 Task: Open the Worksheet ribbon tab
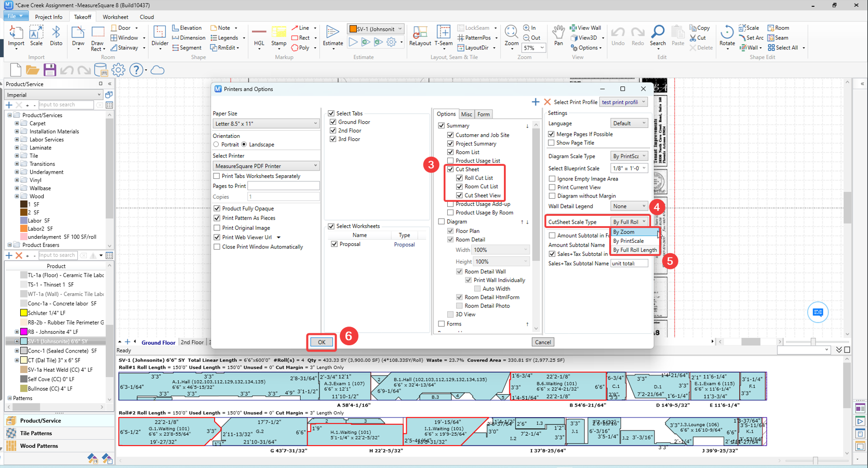pos(115,17)
